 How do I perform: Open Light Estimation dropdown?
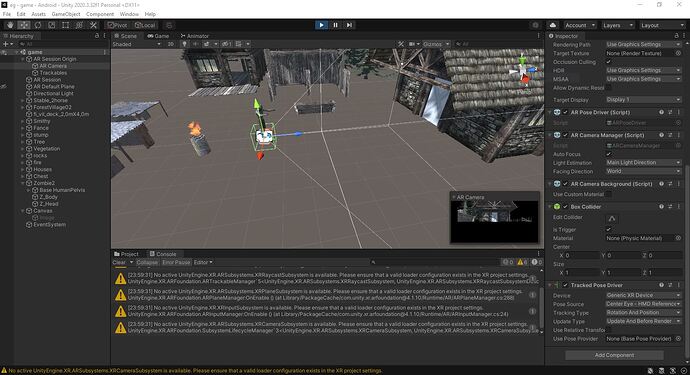[x=643, y=163]
